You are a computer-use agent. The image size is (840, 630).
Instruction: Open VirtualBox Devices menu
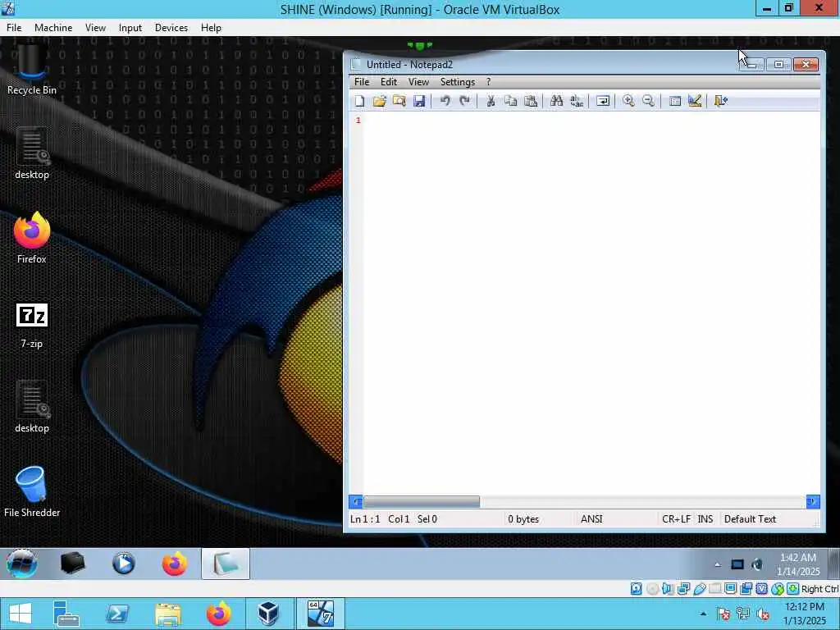171,28
